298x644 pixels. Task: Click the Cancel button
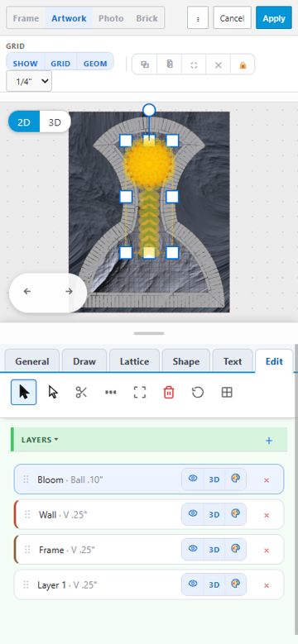point(232,18)
